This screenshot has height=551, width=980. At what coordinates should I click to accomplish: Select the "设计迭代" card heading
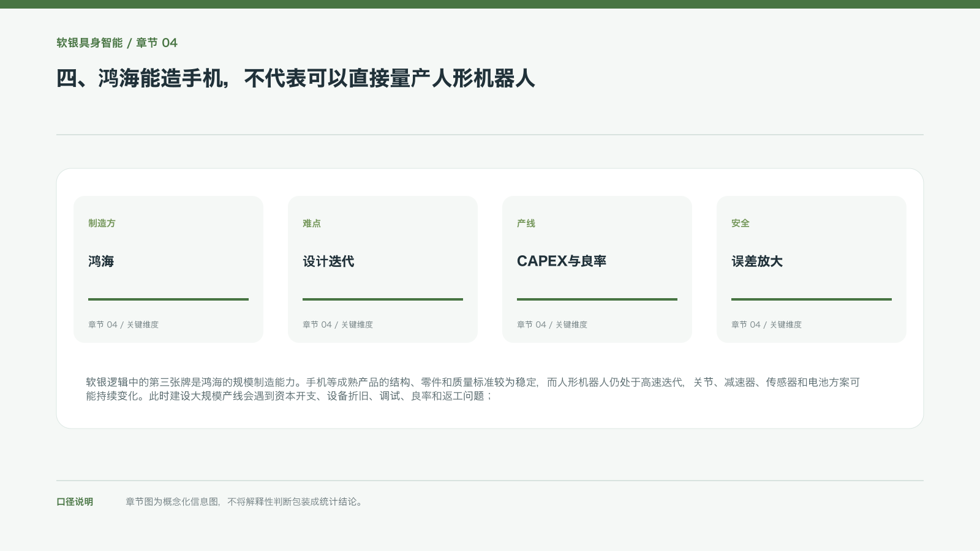[x=328, y=261]
